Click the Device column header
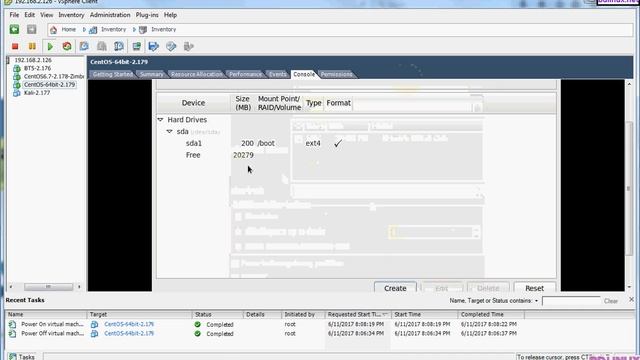 click(x=193, y=103)
